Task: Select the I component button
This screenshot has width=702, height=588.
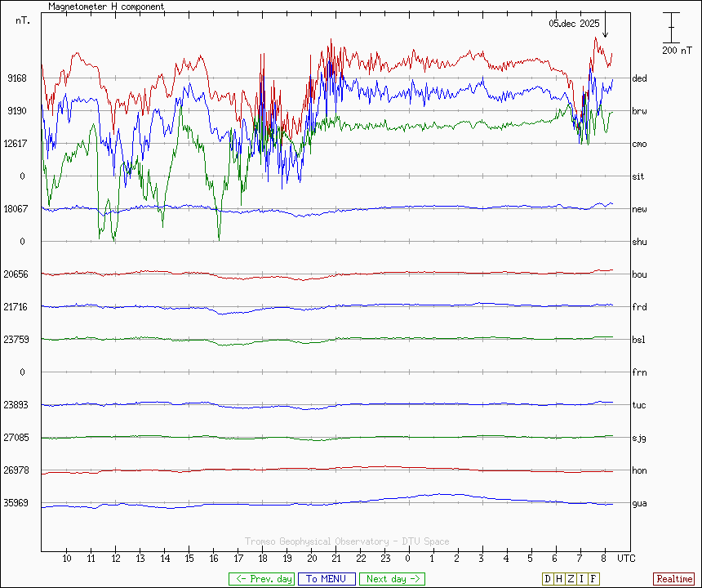Action: [x=582, y=579]
